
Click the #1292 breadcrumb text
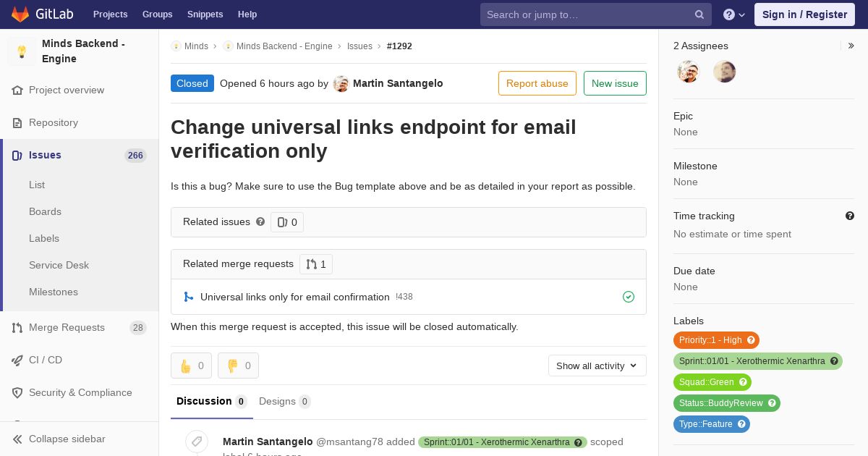[399, 46]
